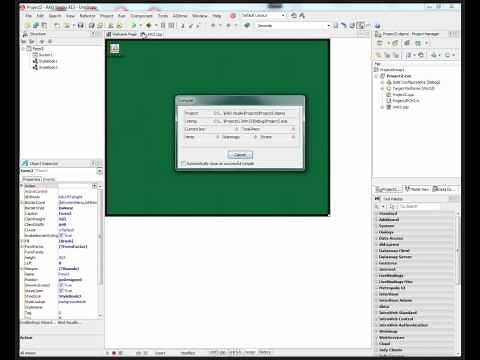Click the green Run arrow in the toolbar
This screenshot has width=480, height=360.
[x=134, y=25]
